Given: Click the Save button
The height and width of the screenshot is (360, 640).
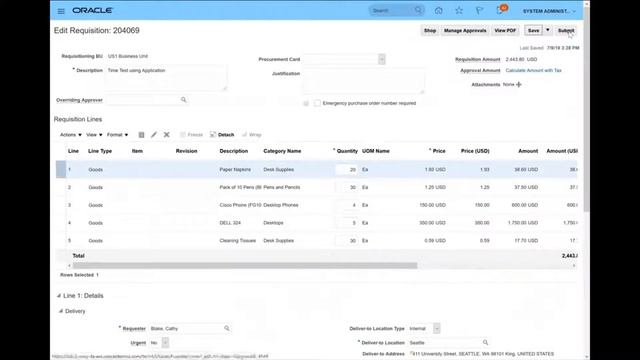Looking at the screenshot, I should 533,31.
